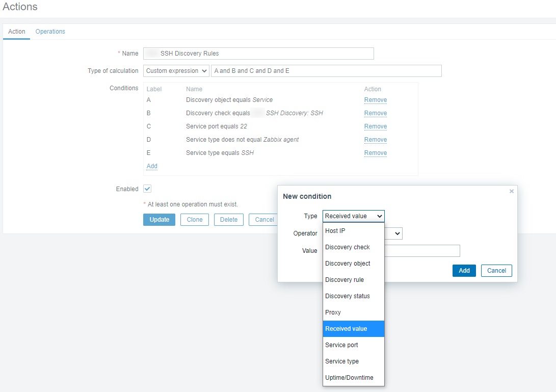Collapse the condition Type dropdown

pos(353,216)
